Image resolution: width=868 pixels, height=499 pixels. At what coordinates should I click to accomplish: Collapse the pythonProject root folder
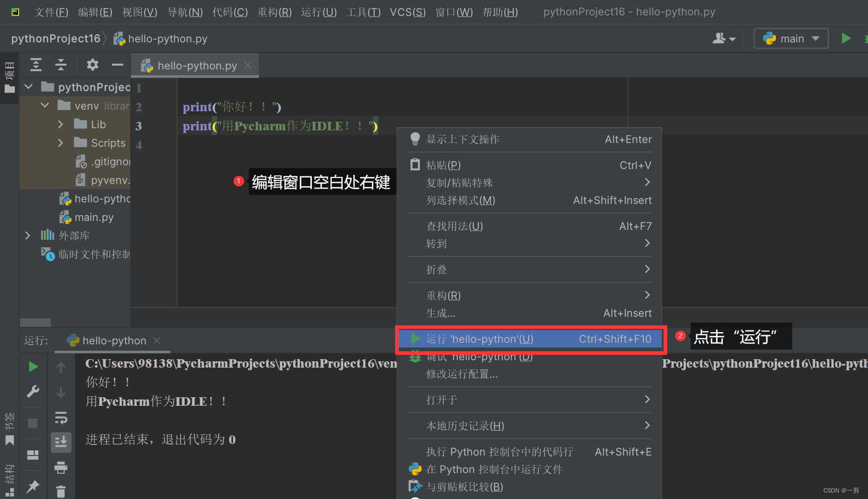[x=29, y=86]
